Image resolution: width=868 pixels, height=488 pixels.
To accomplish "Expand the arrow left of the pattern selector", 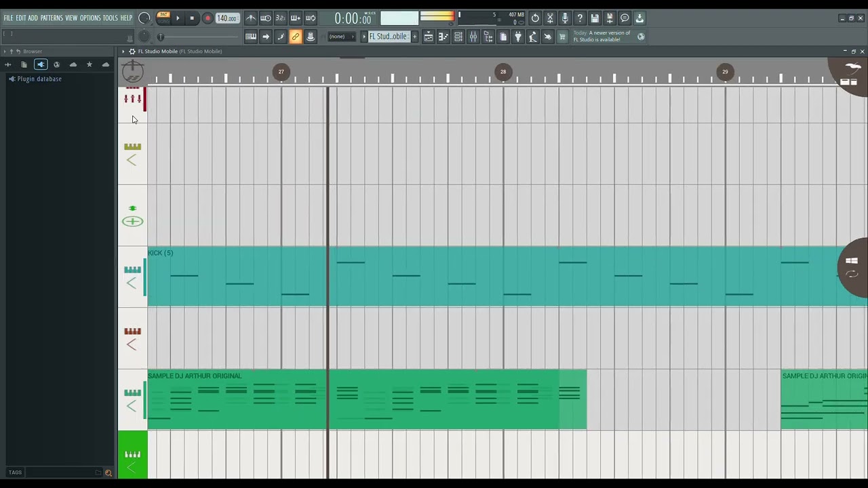I will 363,37.
